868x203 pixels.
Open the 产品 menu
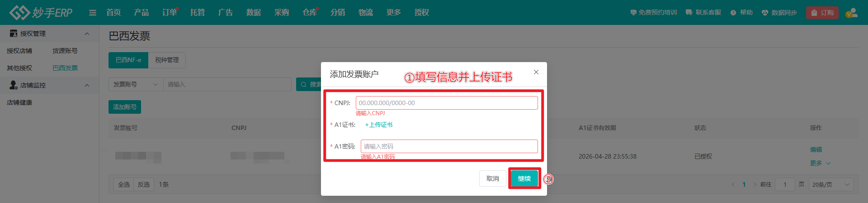click(x=142, y=12)
